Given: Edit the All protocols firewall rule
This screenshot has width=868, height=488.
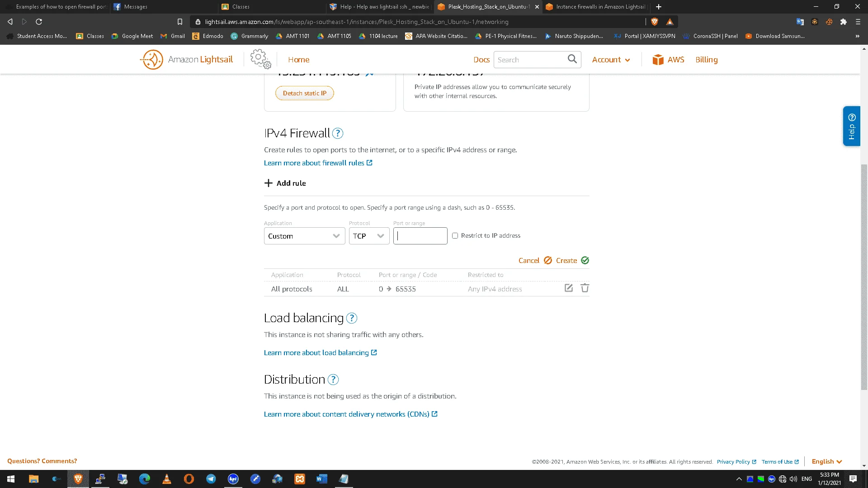Looking at the screenshot, I should [569, 288].
